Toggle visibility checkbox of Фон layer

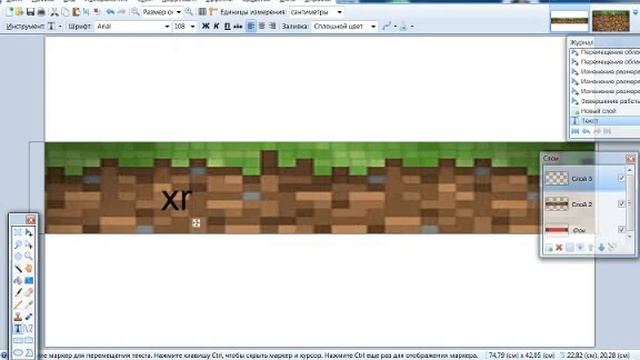621,230
